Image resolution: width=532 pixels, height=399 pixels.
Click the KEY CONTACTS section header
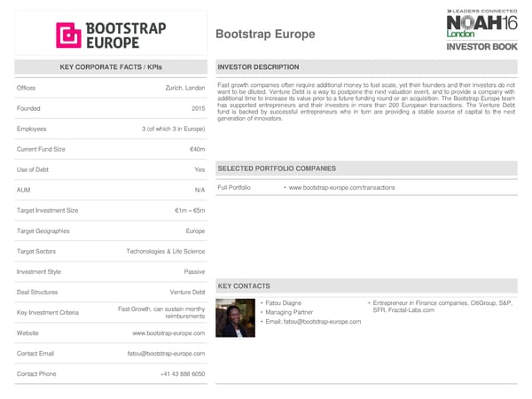point(244,286)
